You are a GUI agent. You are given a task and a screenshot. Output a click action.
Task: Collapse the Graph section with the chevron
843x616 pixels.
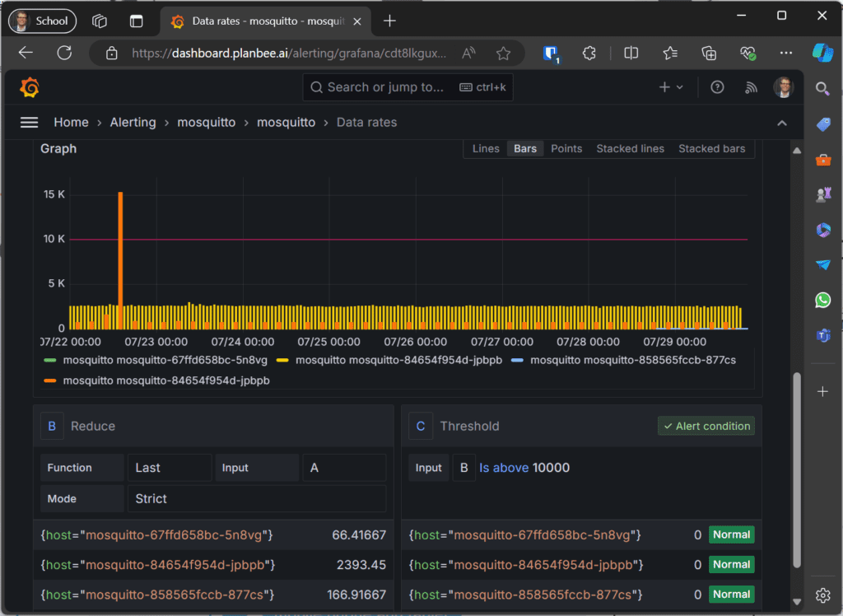click(781, 122)
